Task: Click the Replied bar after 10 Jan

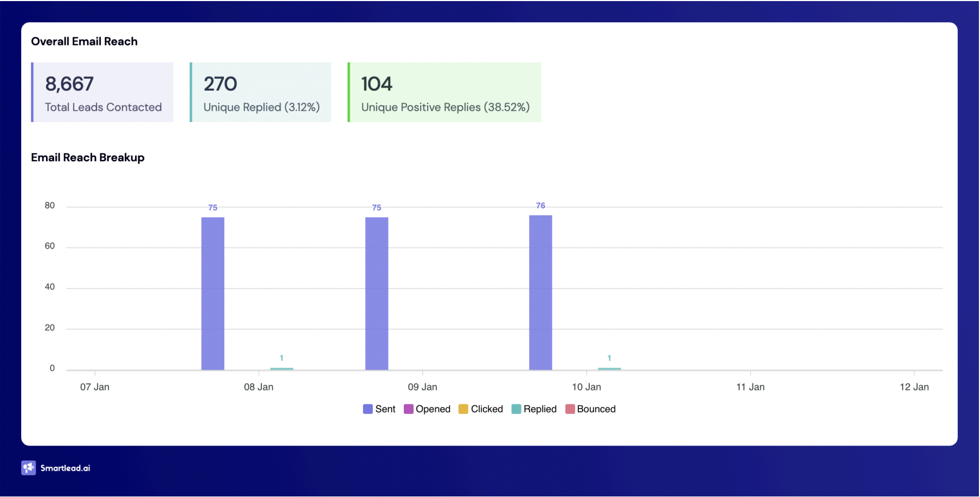Action: pos(609,369)
